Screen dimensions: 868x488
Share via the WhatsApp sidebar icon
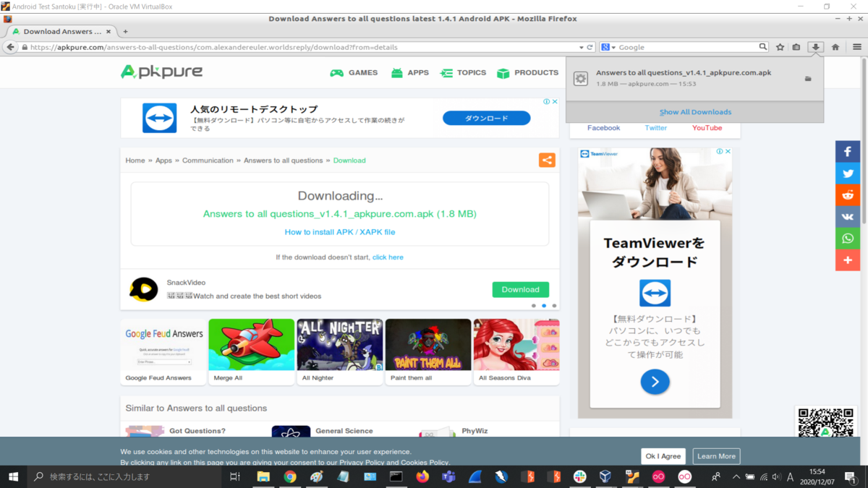(848, 239)
